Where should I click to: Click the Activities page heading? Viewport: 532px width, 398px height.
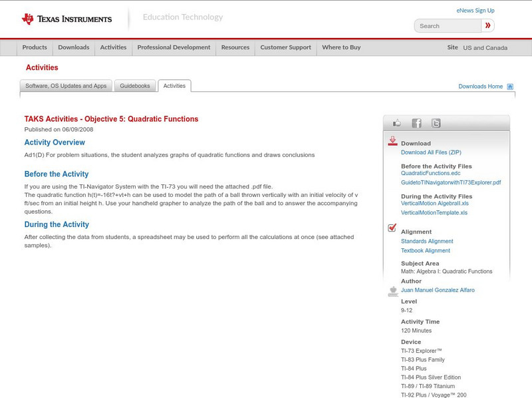point(42,68)
